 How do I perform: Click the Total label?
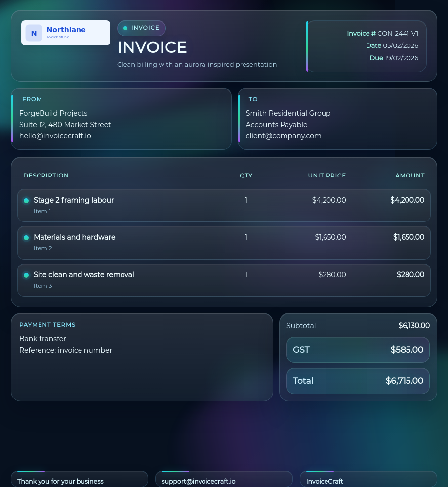point(303,381)
